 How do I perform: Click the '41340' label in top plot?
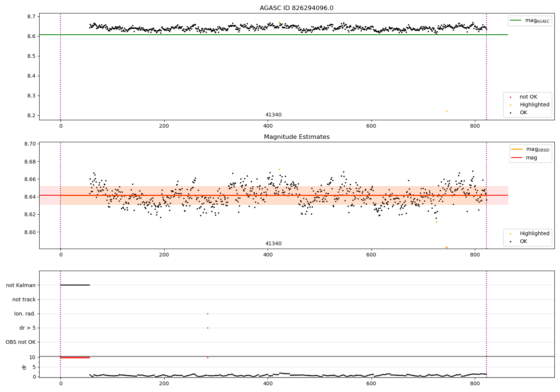[x=273, y=115]
